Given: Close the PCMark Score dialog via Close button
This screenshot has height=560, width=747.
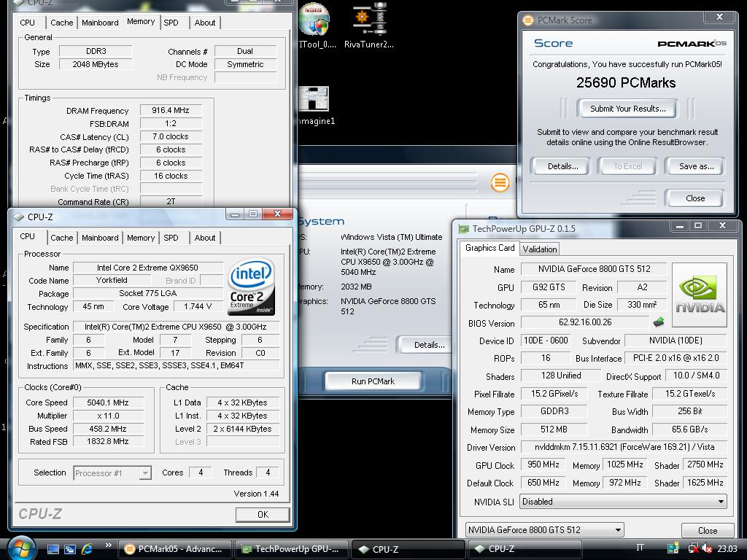Looking at the screenshot, I should (x=695, y=198).
